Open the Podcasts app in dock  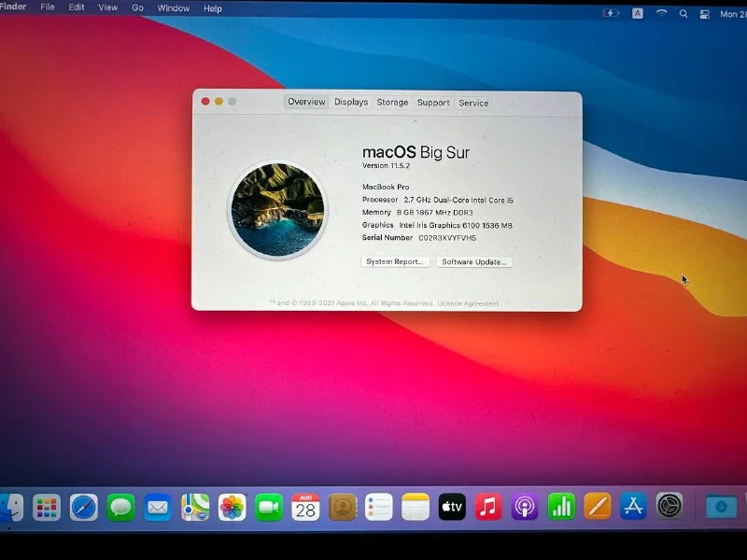[525, 507]
